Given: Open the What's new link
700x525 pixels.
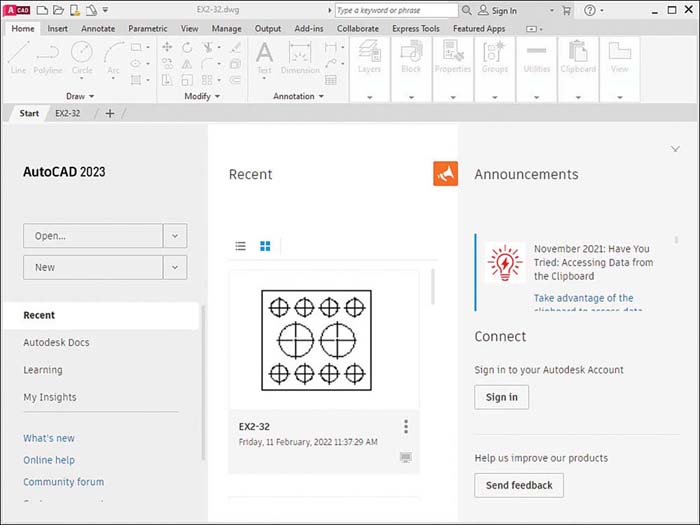Looking at the screenshot, I should pos(49,438).
